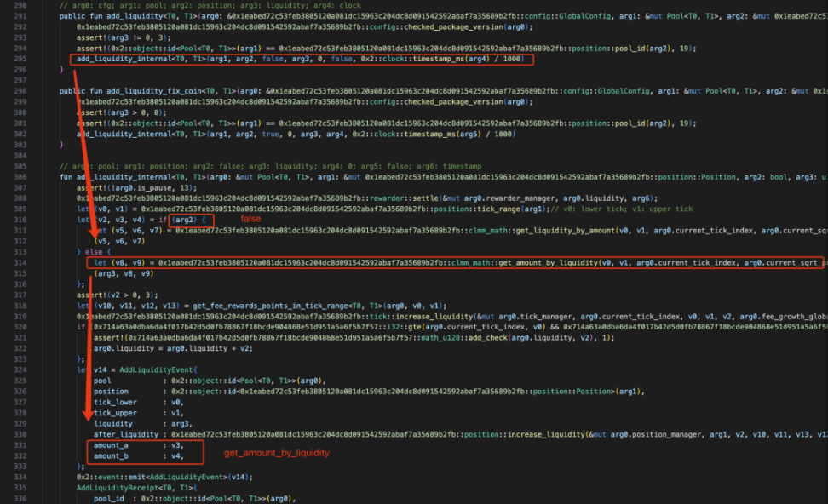Image resolution: width=828 pixels, height=504 pixels.
Task: Click the 'liquidity' field name on line 329
Action: [113, 424]
